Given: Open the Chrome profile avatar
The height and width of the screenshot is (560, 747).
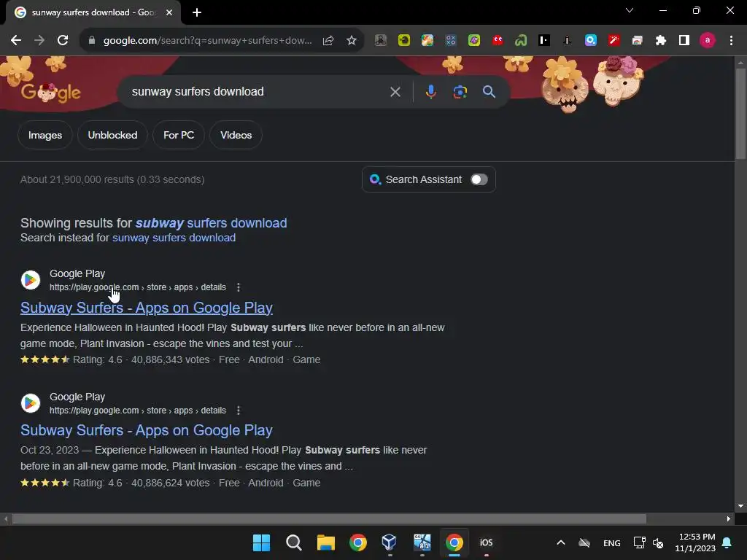Looking at the screenshot, I should point(708,41).
